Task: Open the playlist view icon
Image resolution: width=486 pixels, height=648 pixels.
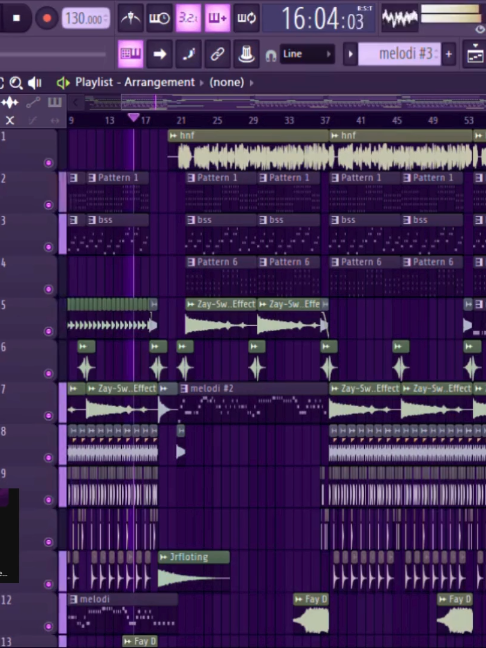Action: [131, 54]
